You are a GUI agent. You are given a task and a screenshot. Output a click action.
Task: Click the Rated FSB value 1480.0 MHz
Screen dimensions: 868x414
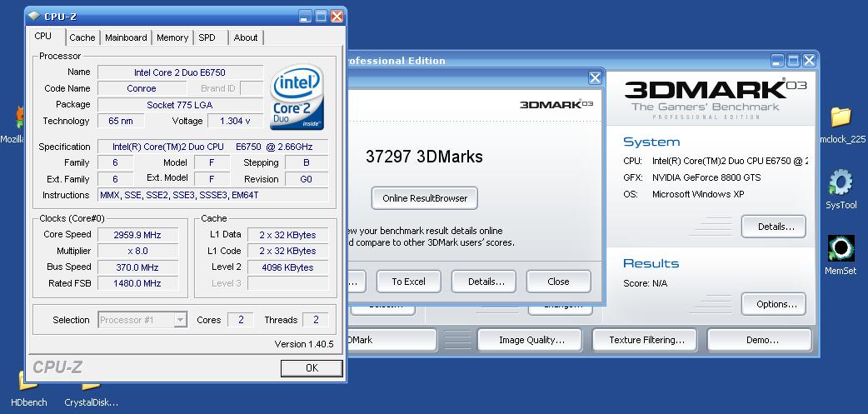pyautogui.click(x=137, y=283)
